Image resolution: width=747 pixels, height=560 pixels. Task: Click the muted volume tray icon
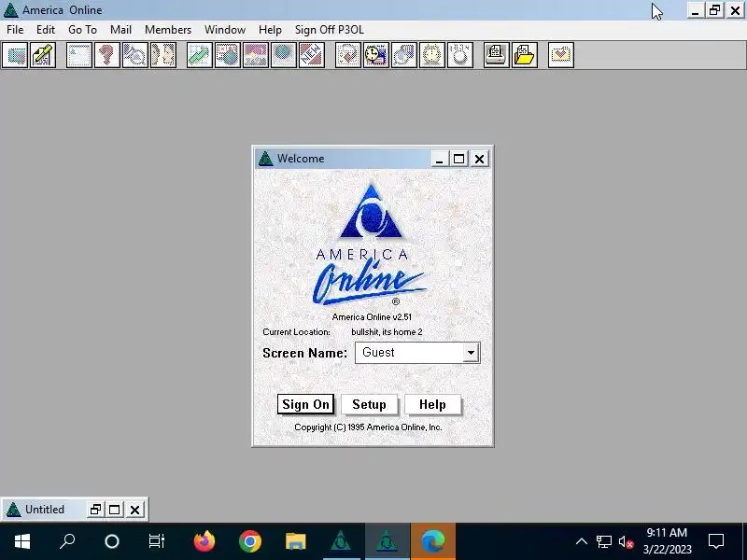pyautogui.click(x=626, y=542)
